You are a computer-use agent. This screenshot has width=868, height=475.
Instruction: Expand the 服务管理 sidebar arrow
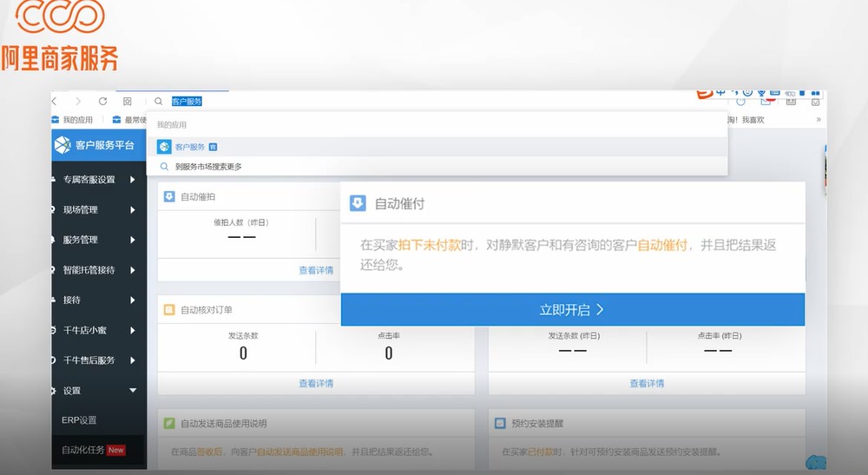(132, 240)
